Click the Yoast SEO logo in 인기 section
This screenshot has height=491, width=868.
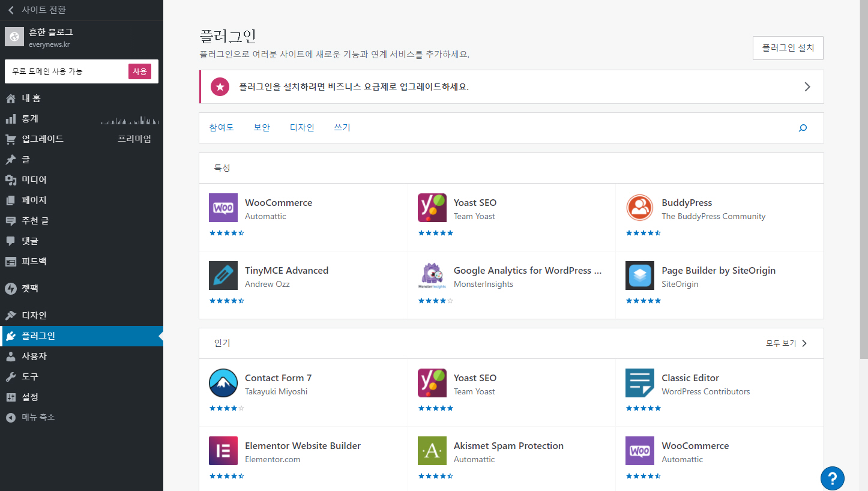coord(432,383)
